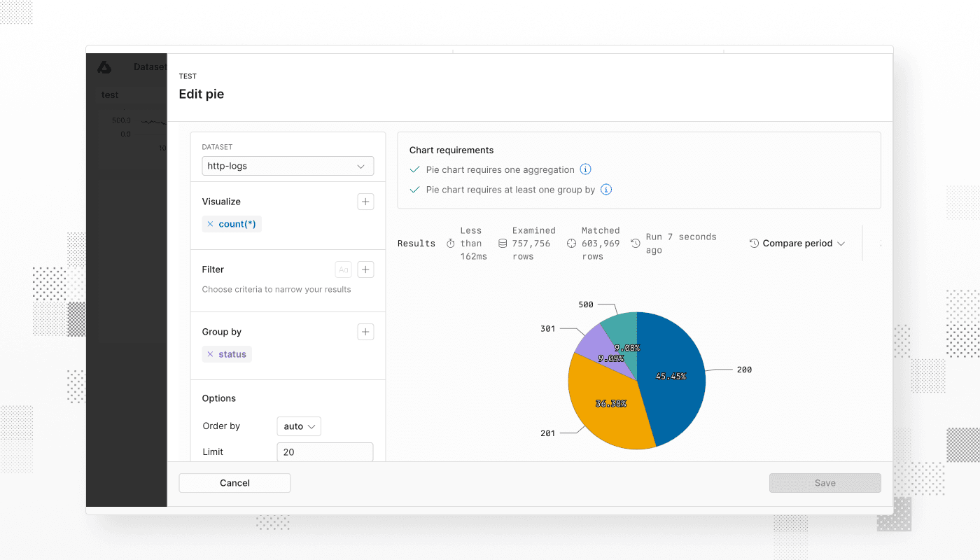Image resolution: width=980 pixels, height=560 pixels.
Task: Add a new Group by field
Action: point(365,332)
